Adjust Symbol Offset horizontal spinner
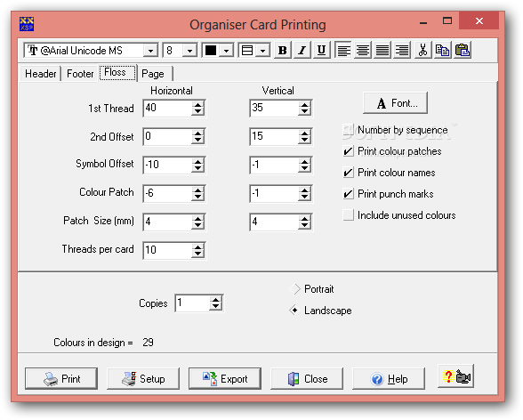Viewport: 523px width, 420px height. (198, 165)
